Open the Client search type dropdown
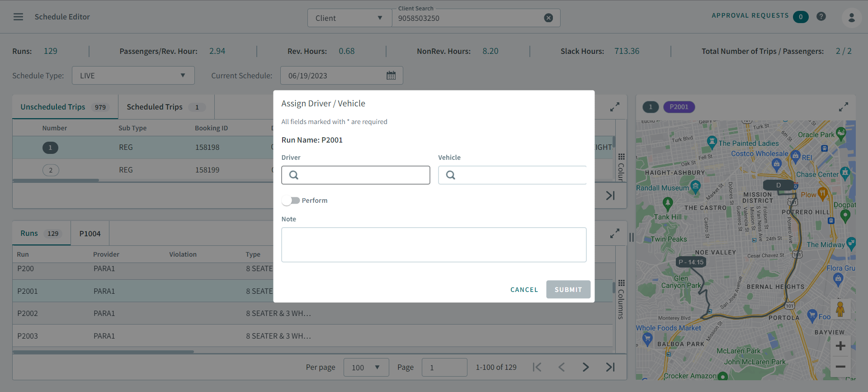Viewport: 868px width, 392px height. (x=349, y=18)
